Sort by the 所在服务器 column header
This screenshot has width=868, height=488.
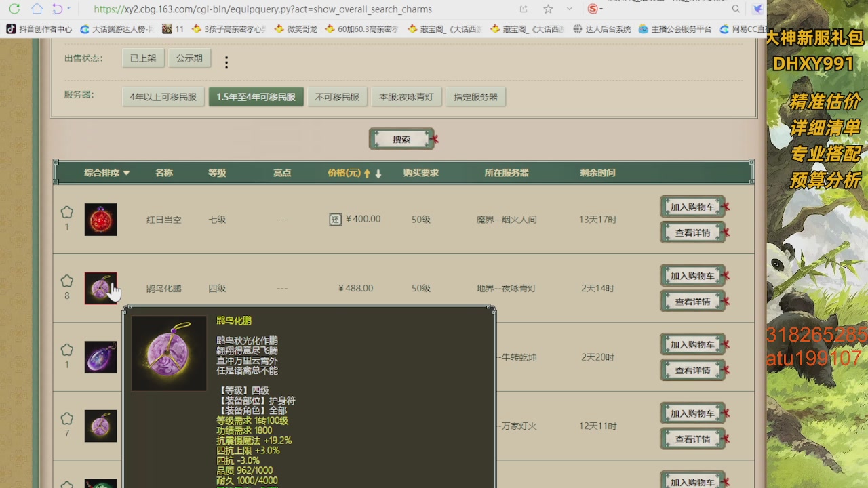(507, 173)
